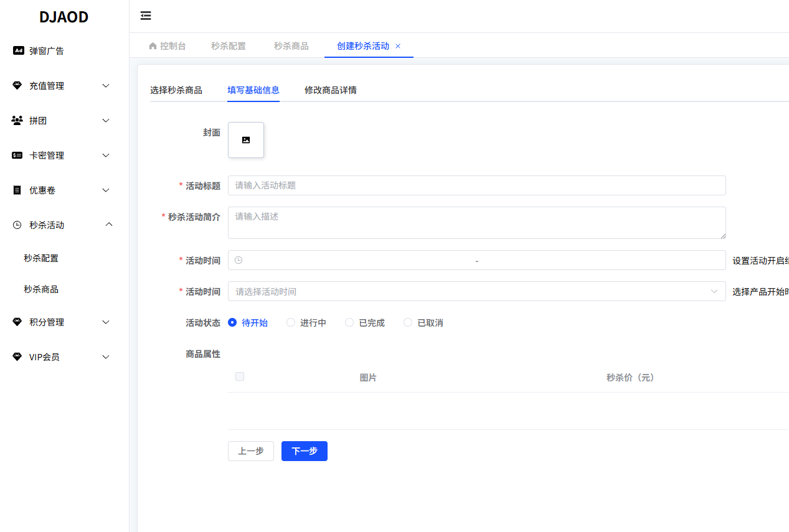Viewport: 789px width, 532px height.
Task: Click the coupon icon beside 优惠卷
Action: [x=17, y=190]
